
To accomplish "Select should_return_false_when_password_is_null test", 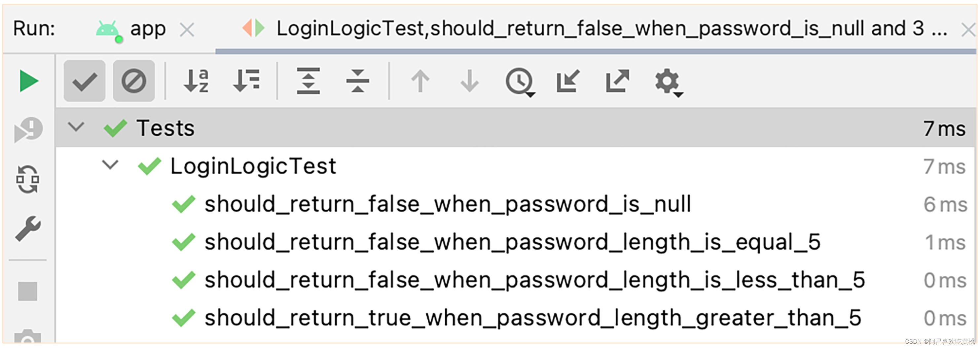I will [x=447, y=204].
